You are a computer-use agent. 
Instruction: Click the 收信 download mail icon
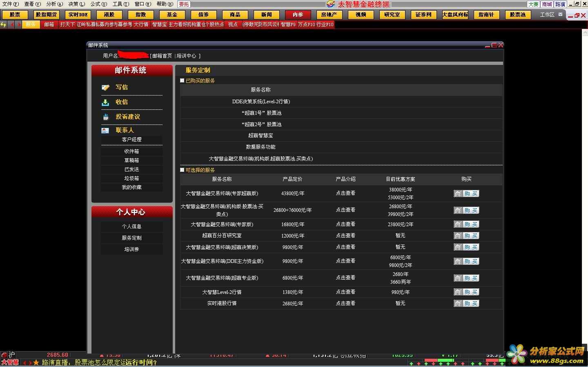(x=105, y=102)
